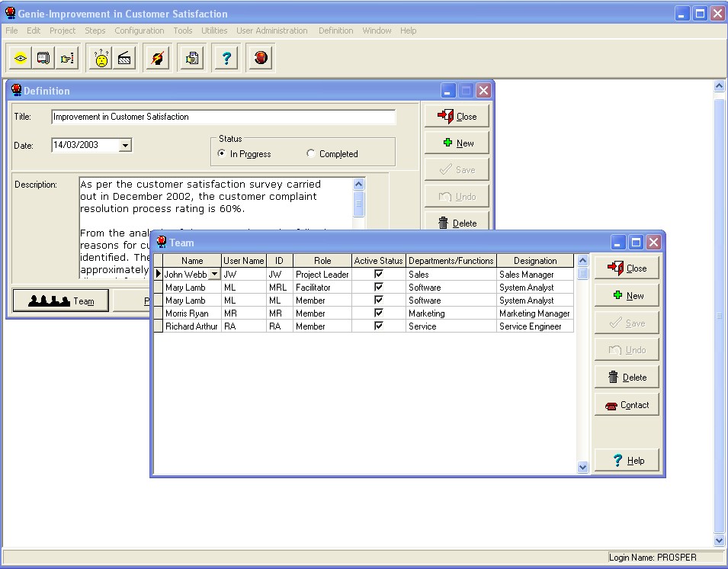The height and width of the screenshot is (569, 728).
Task: Open the File menu
Action: pos(11,31)
